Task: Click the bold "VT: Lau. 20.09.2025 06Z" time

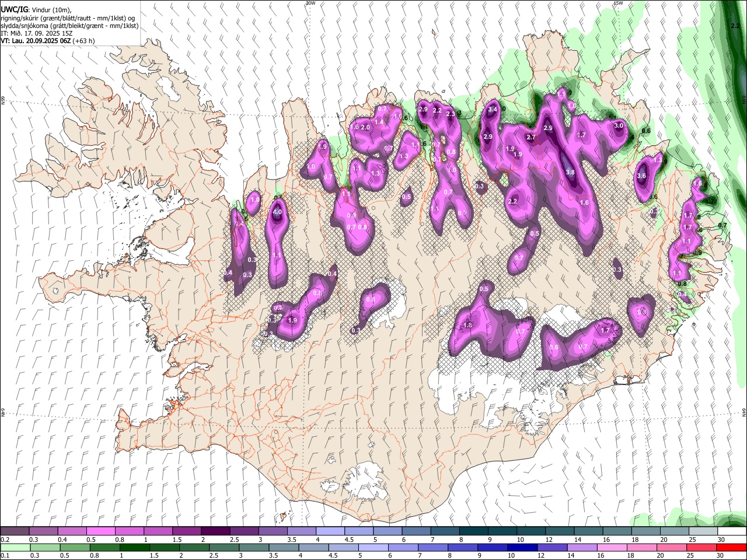Action: [x=36, y=41]
